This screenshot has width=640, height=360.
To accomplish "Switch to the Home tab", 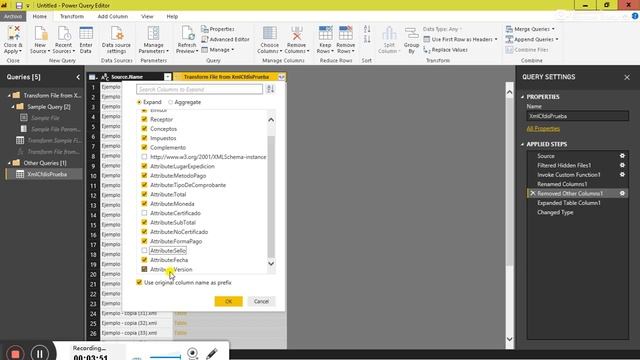I will pyautogui.click(x=40, y=16).
